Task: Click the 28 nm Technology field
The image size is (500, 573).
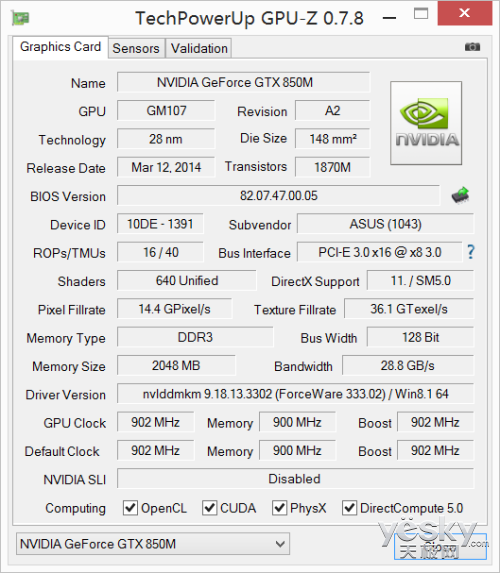Action: point(166,139)
